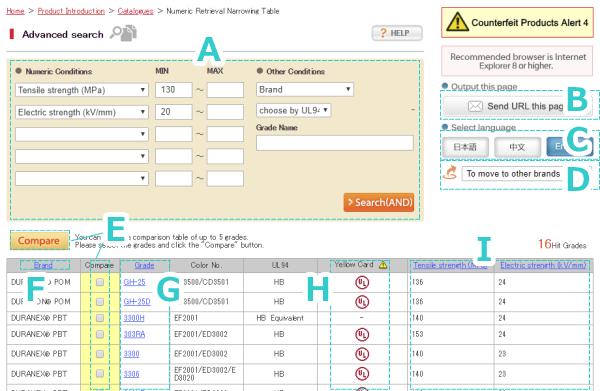Open grade GH-25D link
The height and width of the screenshot is (391, 600).
point(137,302)
